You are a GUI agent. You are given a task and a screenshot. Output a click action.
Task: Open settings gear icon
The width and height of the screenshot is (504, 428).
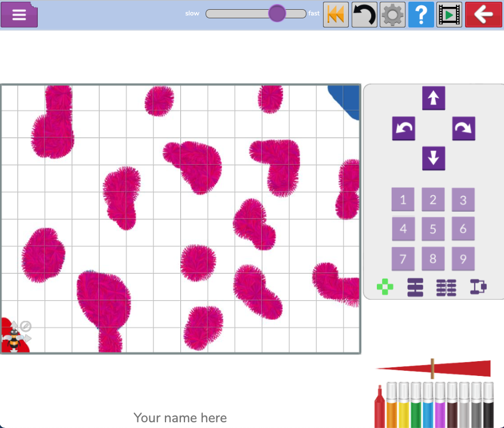tap(392, 14)
